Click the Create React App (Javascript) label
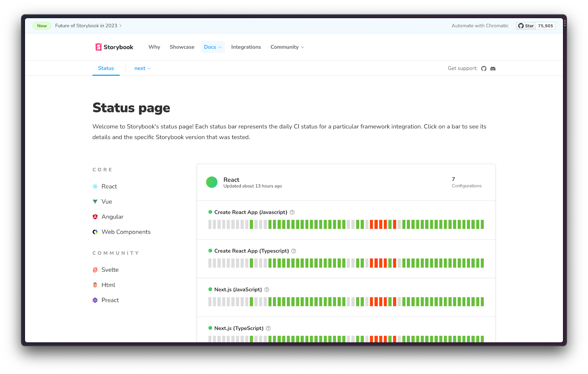This screenshot has height=374, width=588. point(251,212)
